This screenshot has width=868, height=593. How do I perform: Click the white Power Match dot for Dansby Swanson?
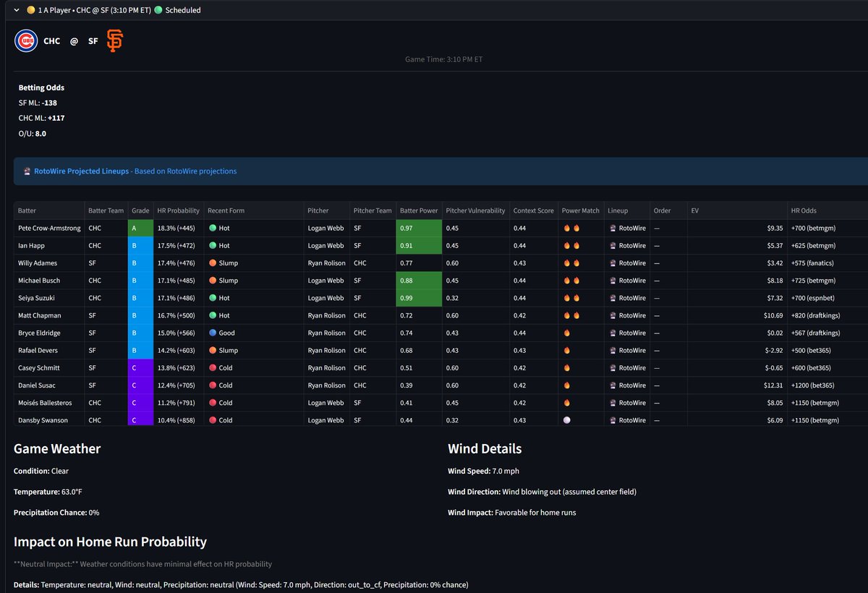point(566,420)
